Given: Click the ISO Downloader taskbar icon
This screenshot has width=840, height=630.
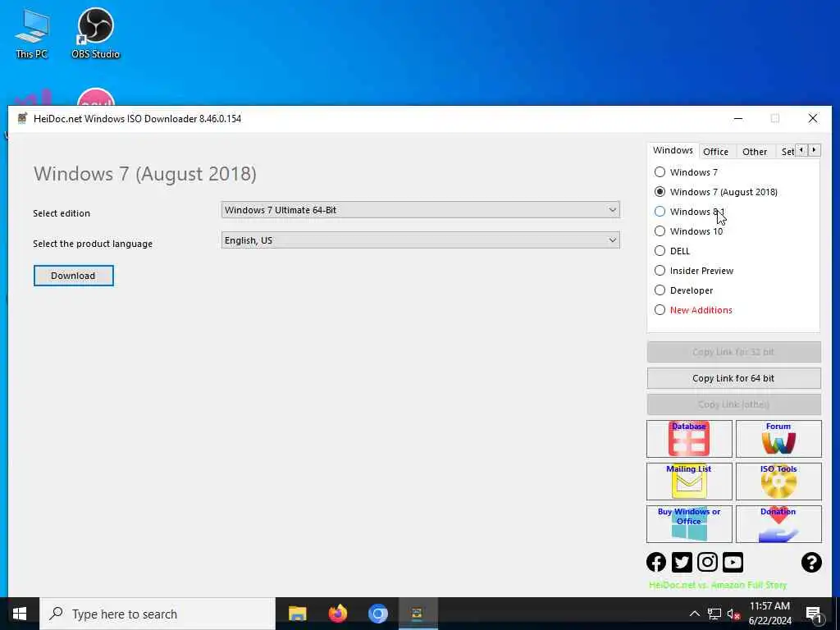Looking at the screenshot, I should click(x=418, y=614).
